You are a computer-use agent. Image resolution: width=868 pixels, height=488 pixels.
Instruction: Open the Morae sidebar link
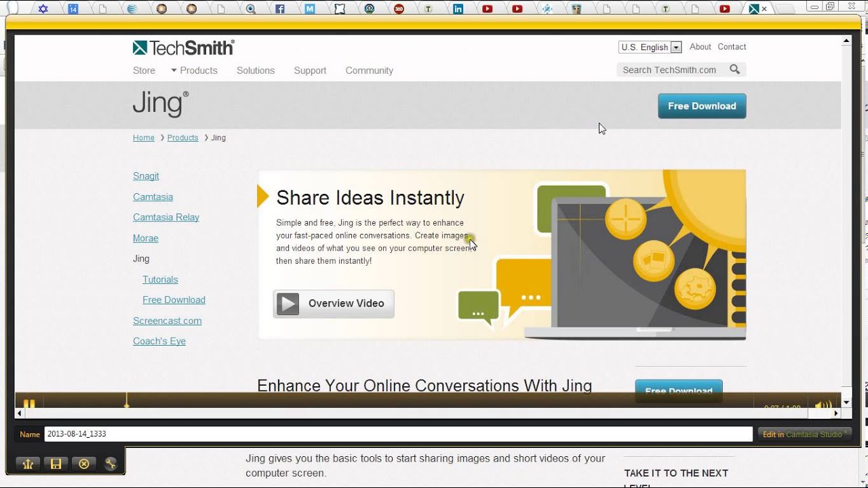[x=145, y=239]
